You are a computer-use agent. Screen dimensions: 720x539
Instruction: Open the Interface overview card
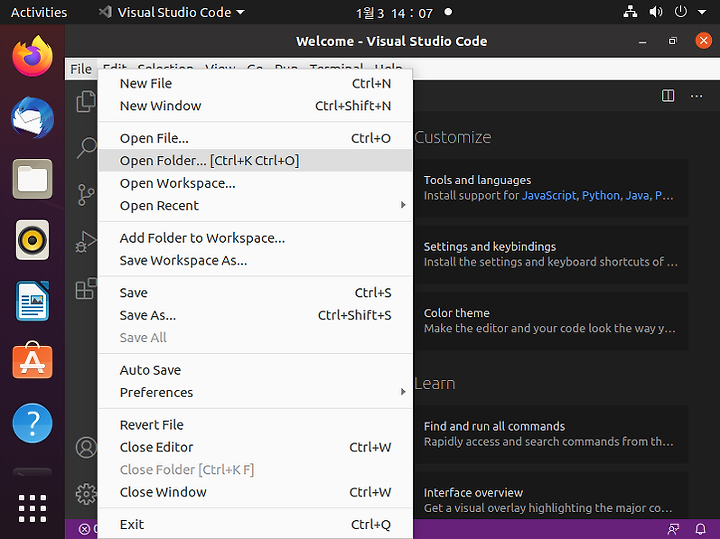(551, 496)
